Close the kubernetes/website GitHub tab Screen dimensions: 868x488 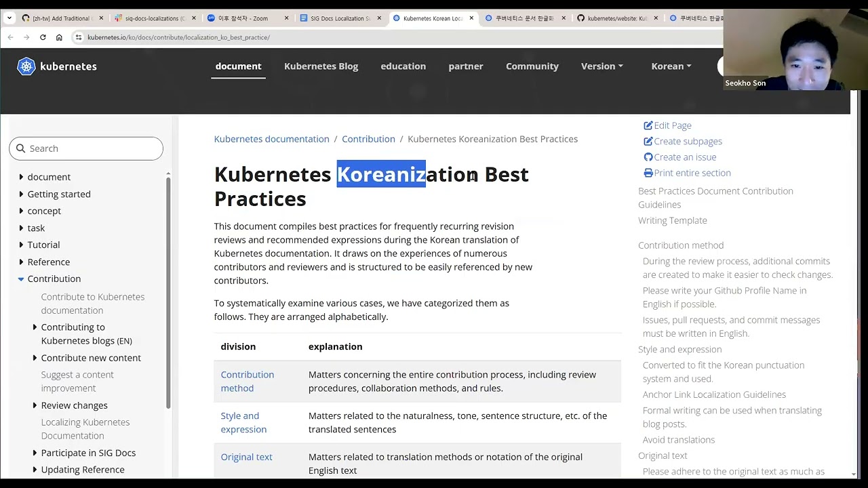coord(656,18)
